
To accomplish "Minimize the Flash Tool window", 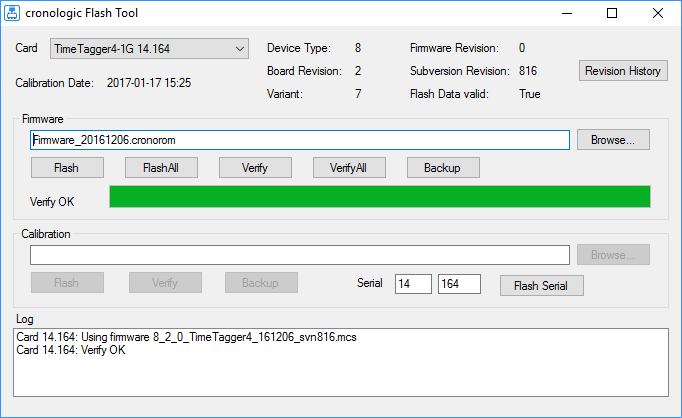I will coord(567,13).
